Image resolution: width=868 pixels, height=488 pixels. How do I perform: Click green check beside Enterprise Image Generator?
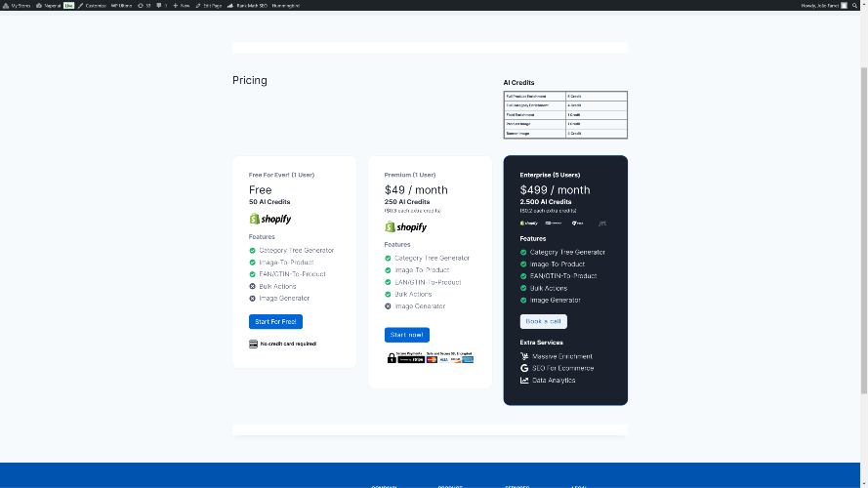[x=523, y=300]
